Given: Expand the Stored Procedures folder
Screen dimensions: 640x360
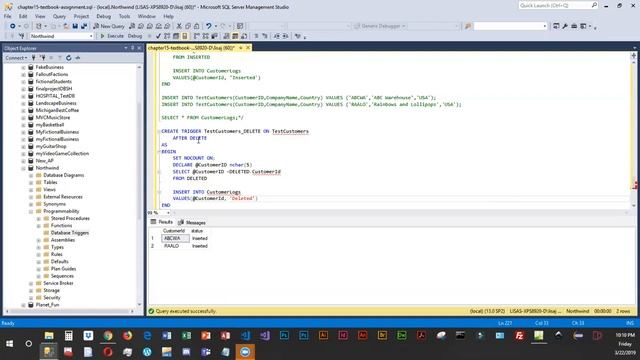Looking at the screenshot, I should point(39,218).
